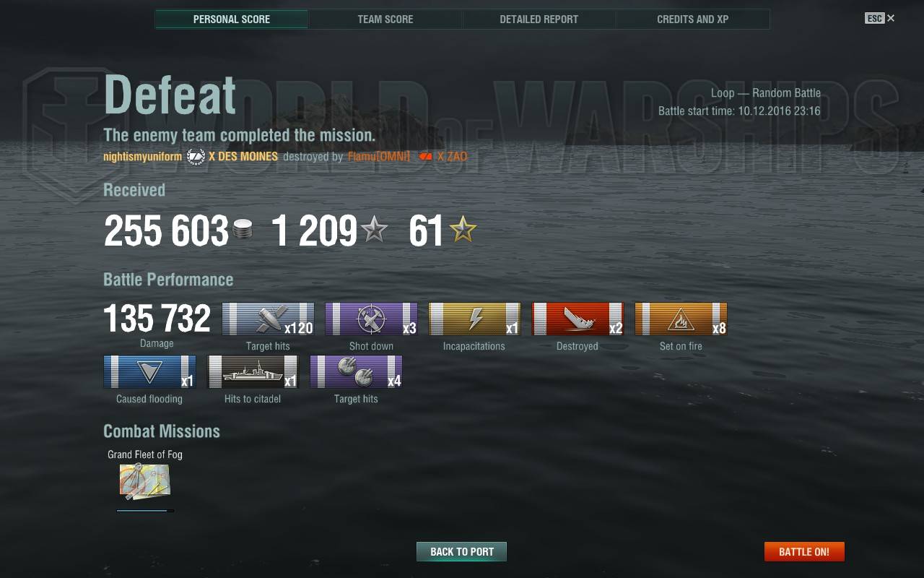
Task: Click the Grand Fleet of Fog progress bar
Action: click(145, 511)
